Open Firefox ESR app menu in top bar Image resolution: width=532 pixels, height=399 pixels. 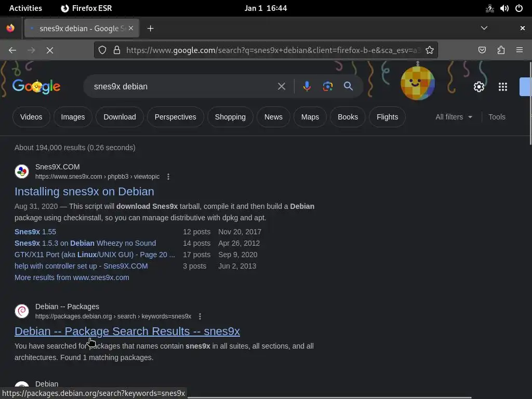[x=86, y=8]
